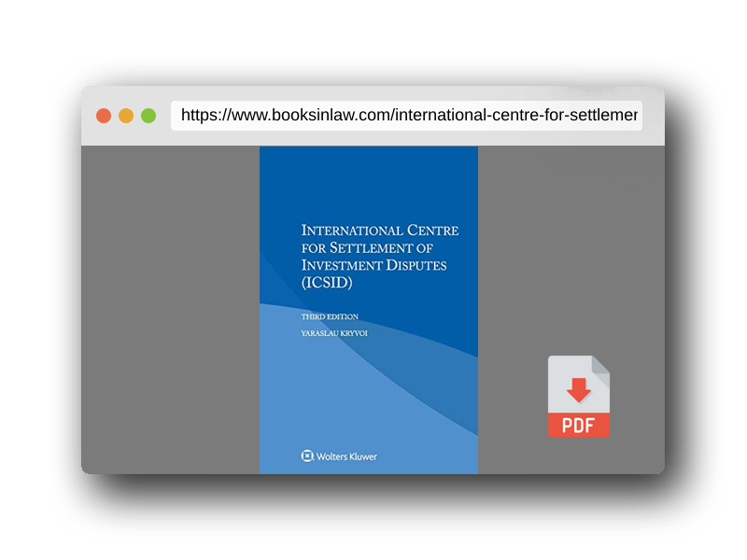
Task: Click author name 'Yaraslau Kryvoi'
Action: (334, 333)
